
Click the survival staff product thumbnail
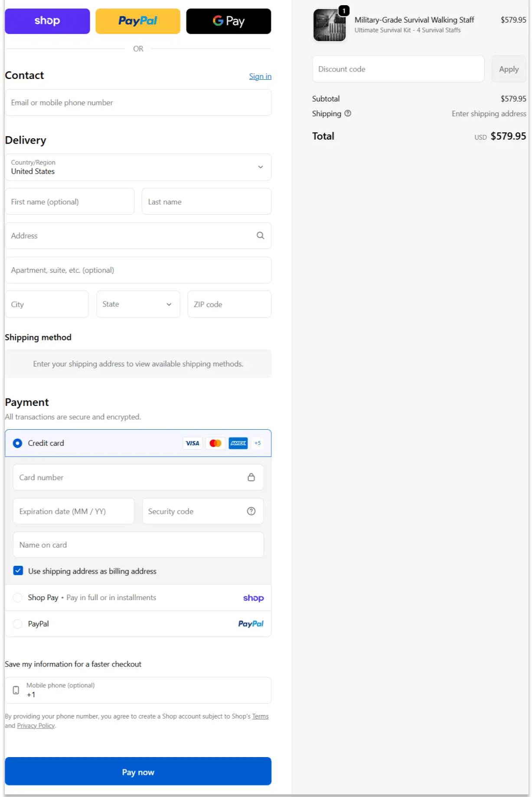330,25
